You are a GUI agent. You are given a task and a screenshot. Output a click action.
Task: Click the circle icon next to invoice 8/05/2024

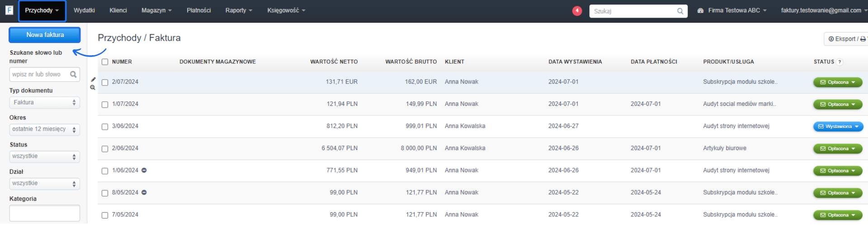(x=144, y=193)
